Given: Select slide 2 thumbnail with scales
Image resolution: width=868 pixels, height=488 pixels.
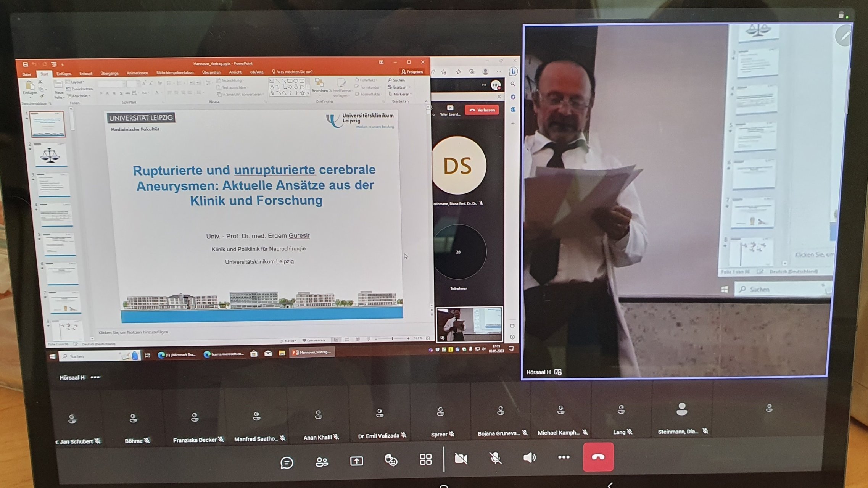Looking at the screenshot, I should tap(50, 155).
